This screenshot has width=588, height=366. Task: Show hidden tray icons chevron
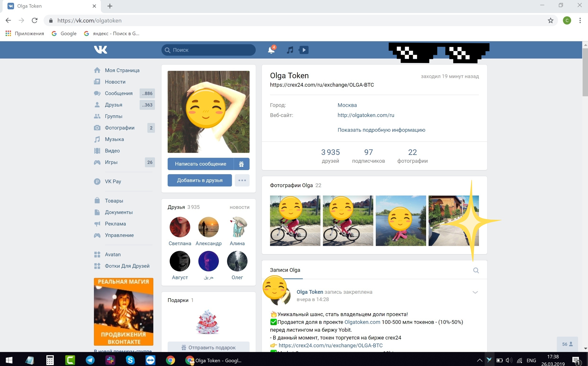[479, 360]
